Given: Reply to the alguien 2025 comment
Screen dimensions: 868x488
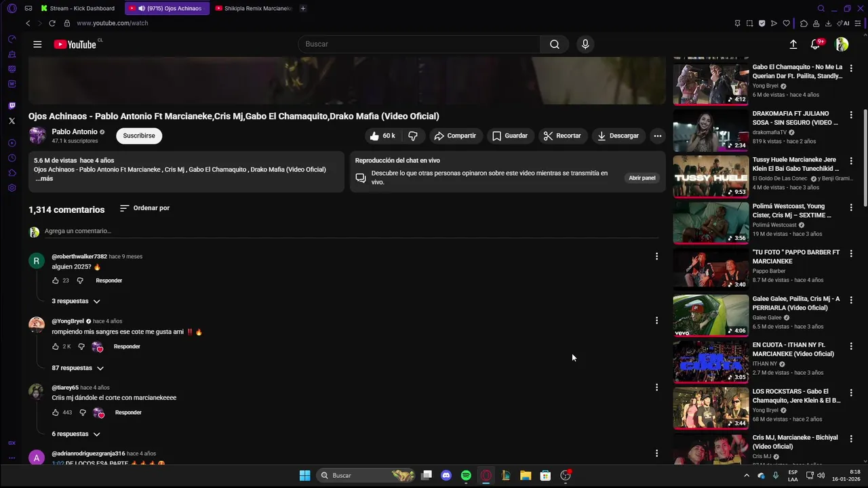Looking at the screenshot, I should [x=108, y=281].
